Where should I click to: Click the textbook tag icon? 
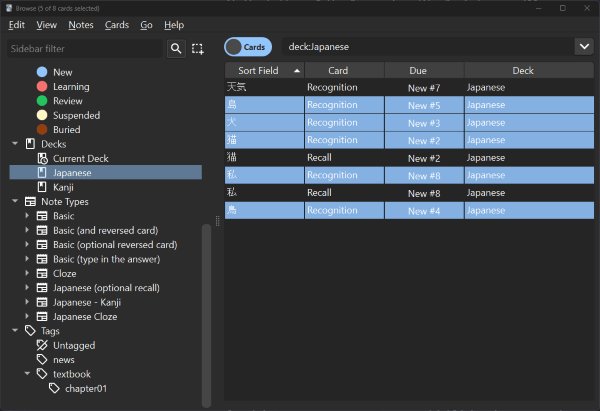click(42, 374)
